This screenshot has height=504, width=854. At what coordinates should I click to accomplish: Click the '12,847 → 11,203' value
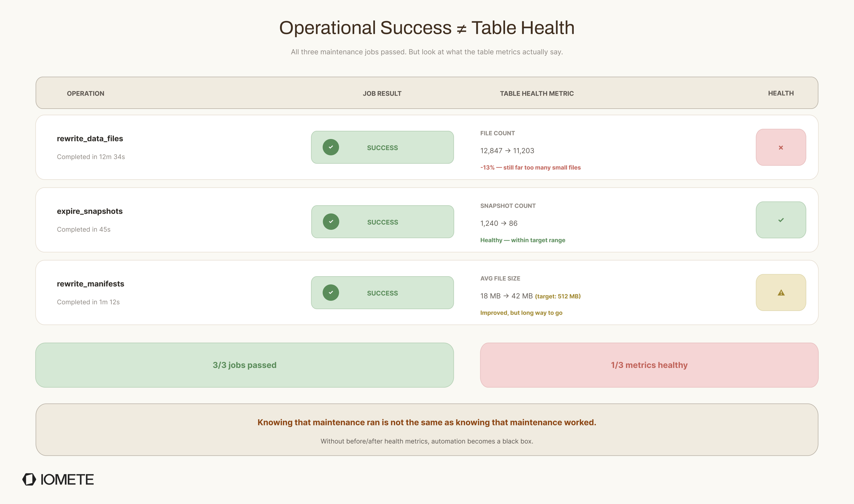point(507,151)
